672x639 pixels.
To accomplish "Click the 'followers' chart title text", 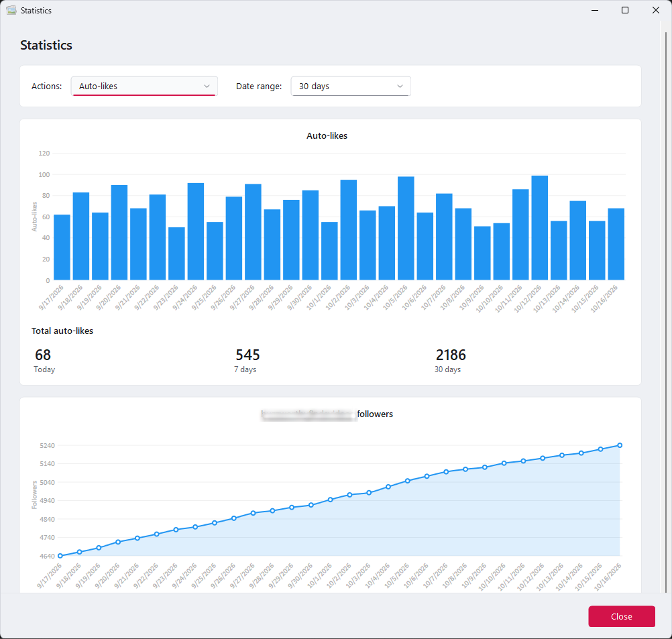I will tap(375, 414).
